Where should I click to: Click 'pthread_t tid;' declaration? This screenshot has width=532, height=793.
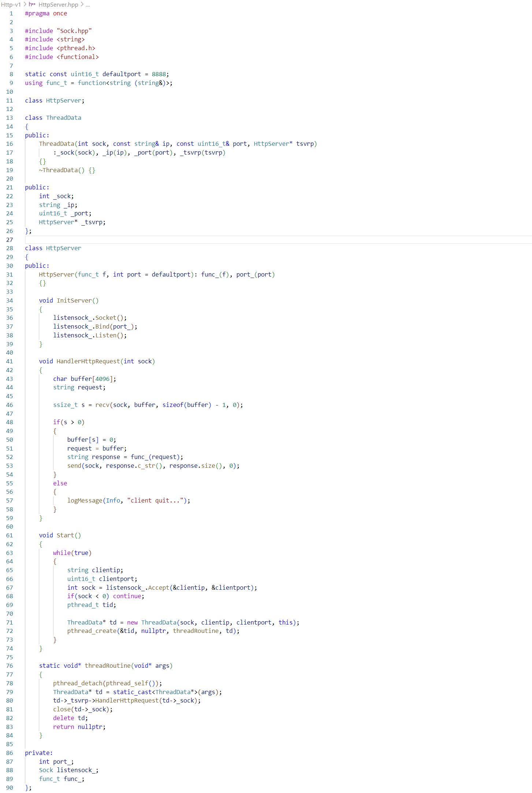click(x=92, y=605)
